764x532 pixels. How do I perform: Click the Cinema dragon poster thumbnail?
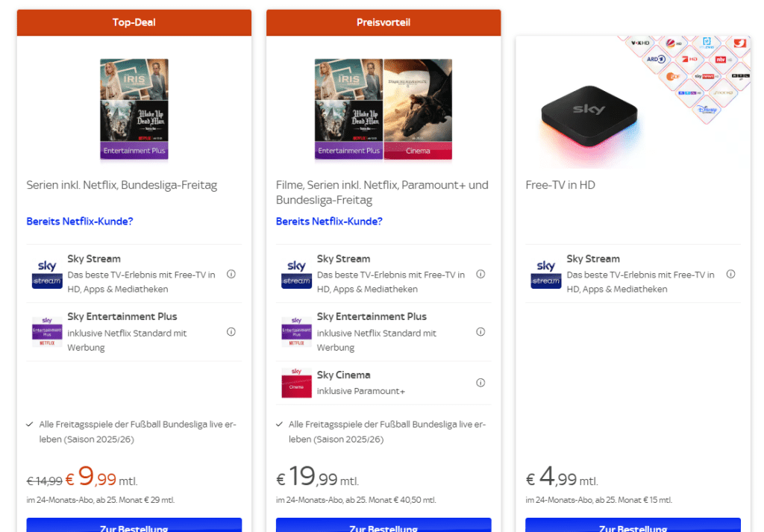418,109
